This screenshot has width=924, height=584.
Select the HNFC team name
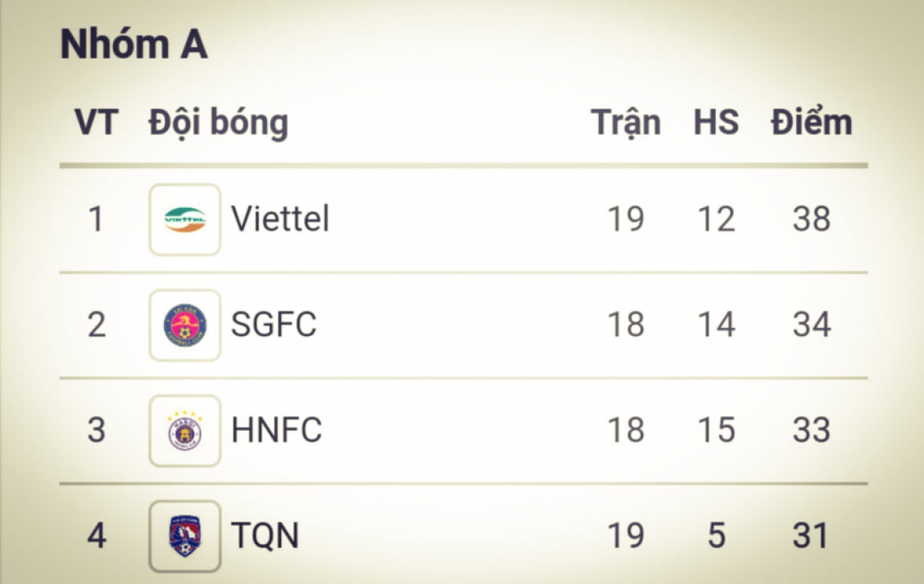click(x=276, y=430)
